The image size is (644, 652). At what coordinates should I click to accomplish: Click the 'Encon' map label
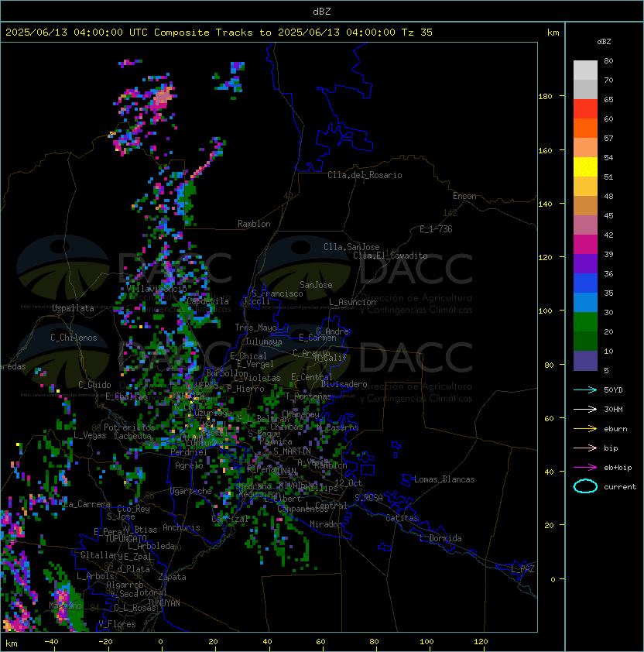pyautogui.click(x=464, y=196)
